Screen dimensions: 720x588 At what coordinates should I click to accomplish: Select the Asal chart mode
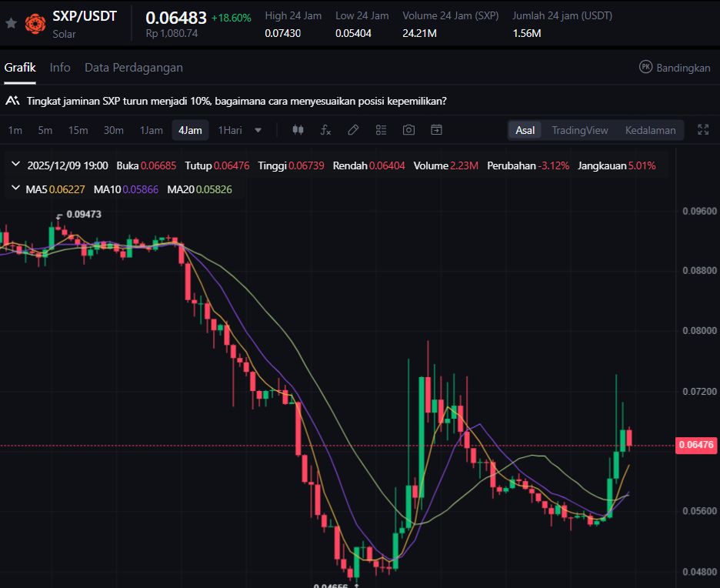525,130
